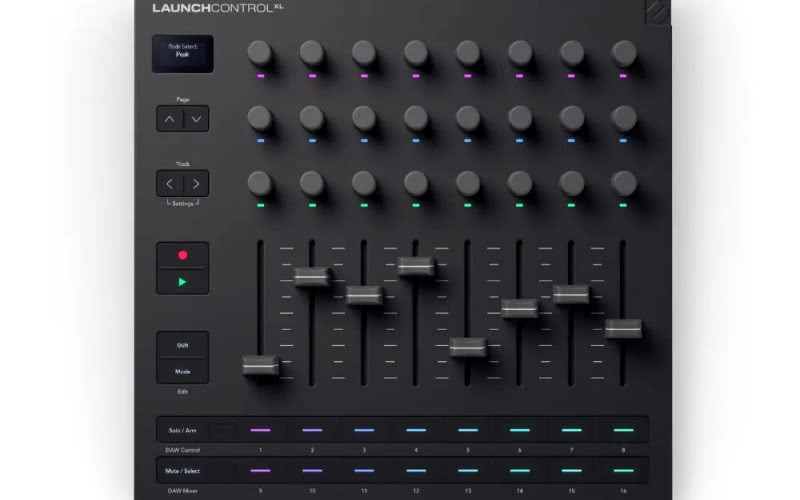The width and height of the screenshot is (800, 500).
Task: Click the fader cap on channel 3
Action: coord(364,295)
